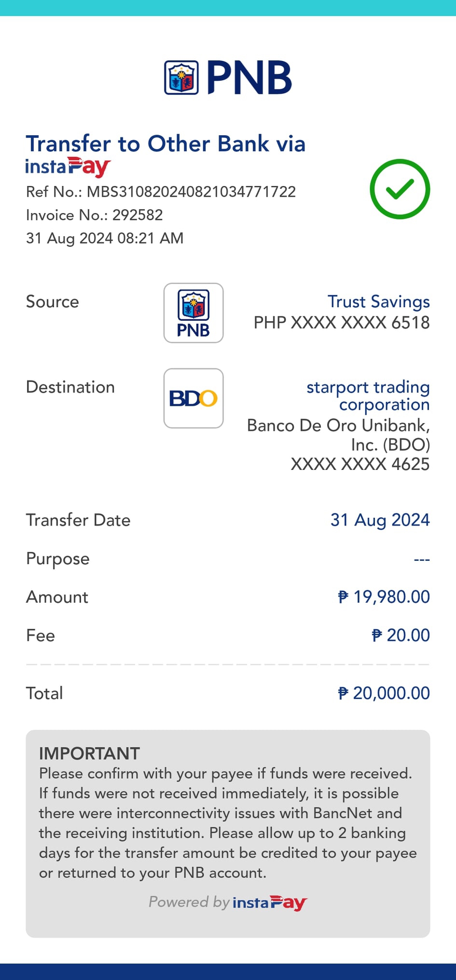The image size is (456, 980).
Task: Click the Amount value ₱ 19,980.00
Action: coord(384,597)
